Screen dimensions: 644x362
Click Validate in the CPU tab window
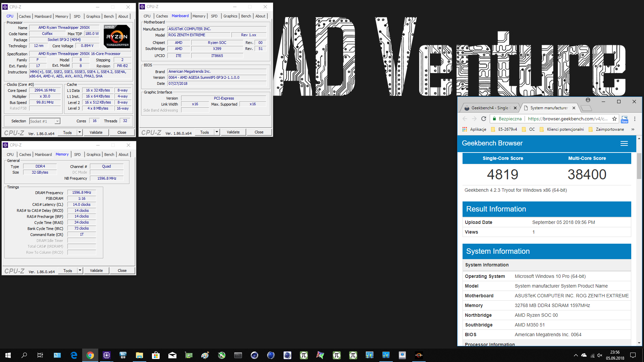point(96,132)
